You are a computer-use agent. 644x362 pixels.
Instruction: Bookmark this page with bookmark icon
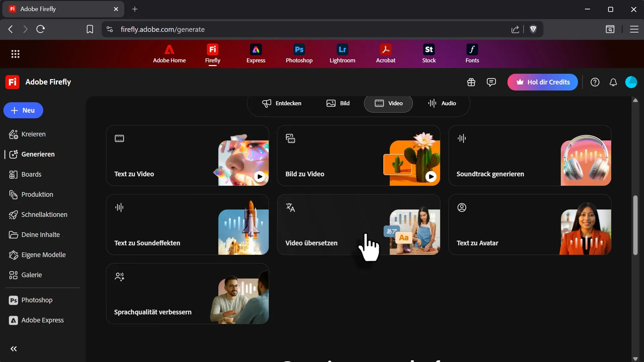point(90,29)
